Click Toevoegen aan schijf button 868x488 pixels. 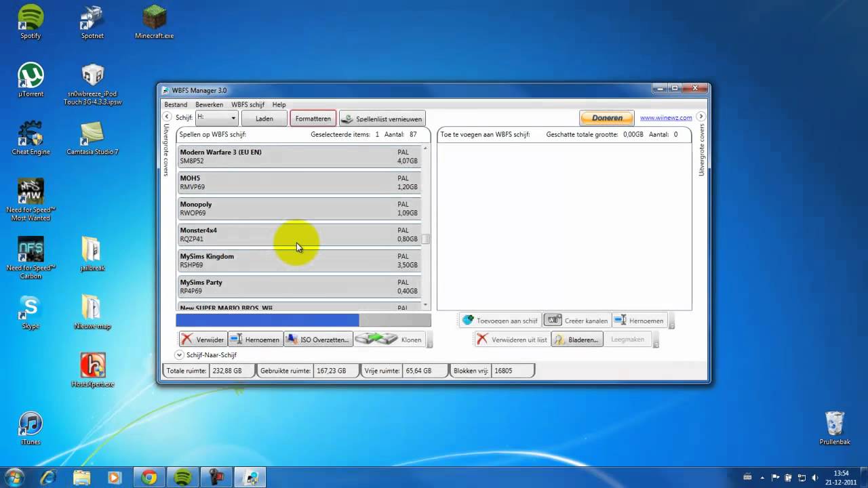click(500, 321)
